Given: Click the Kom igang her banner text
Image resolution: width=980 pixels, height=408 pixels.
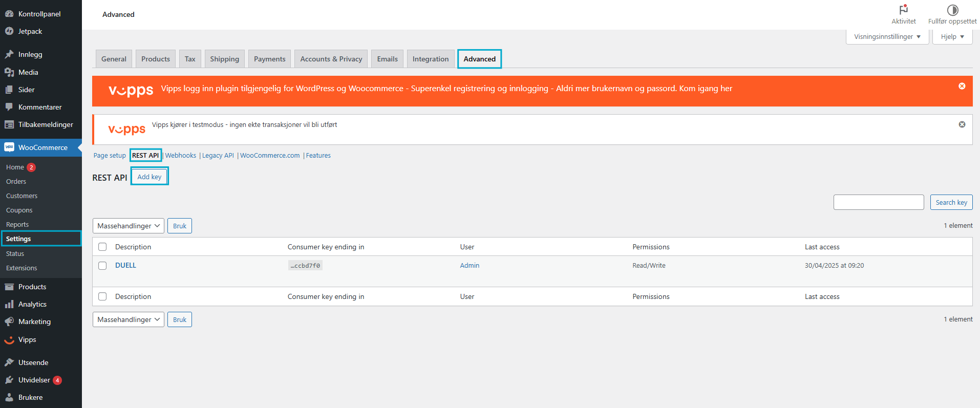Looking at the screenshot, I should pyautogui.click(x=706, y=89).
